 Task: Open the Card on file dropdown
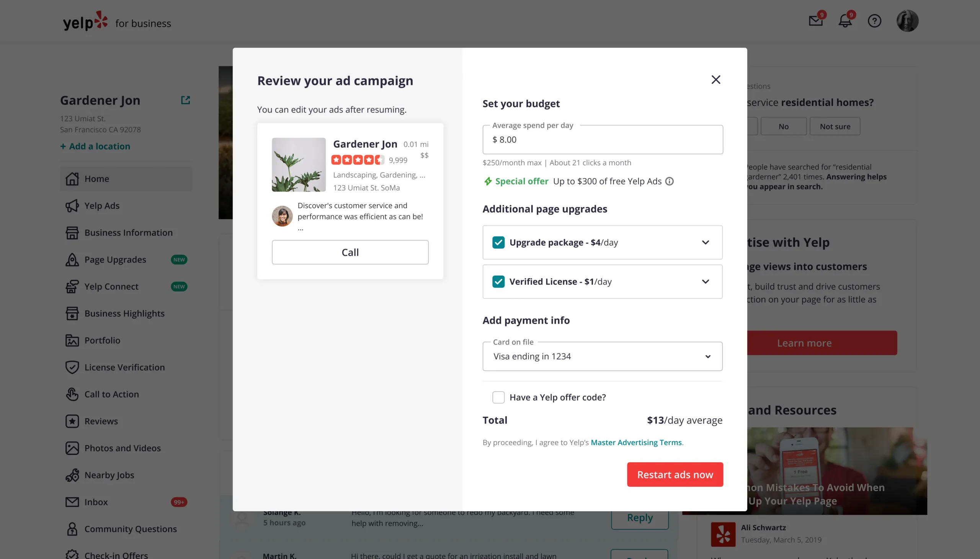(x=603, y=357)
